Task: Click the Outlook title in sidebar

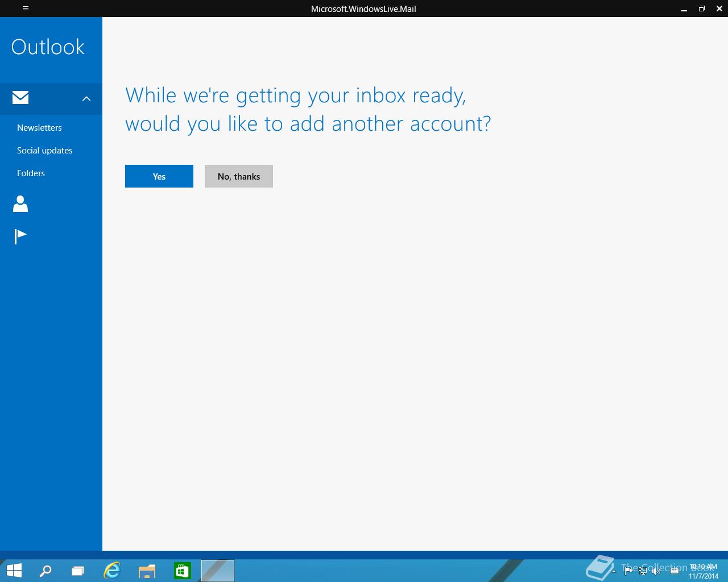Action: 48,47
